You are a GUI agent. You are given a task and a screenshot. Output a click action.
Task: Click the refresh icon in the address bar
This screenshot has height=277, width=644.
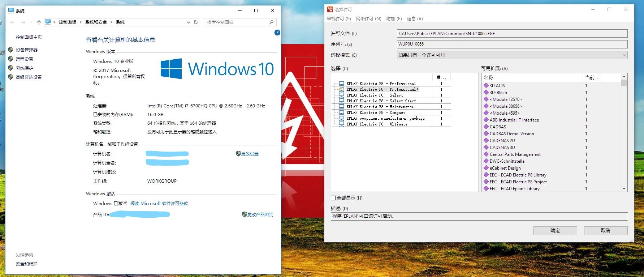pyautogui.click(x=196, y=22)
